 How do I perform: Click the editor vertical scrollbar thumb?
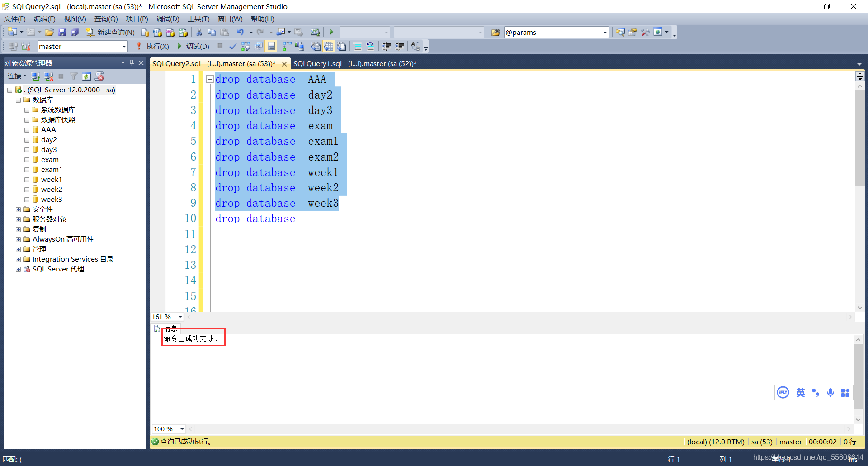tap(859, 138)
